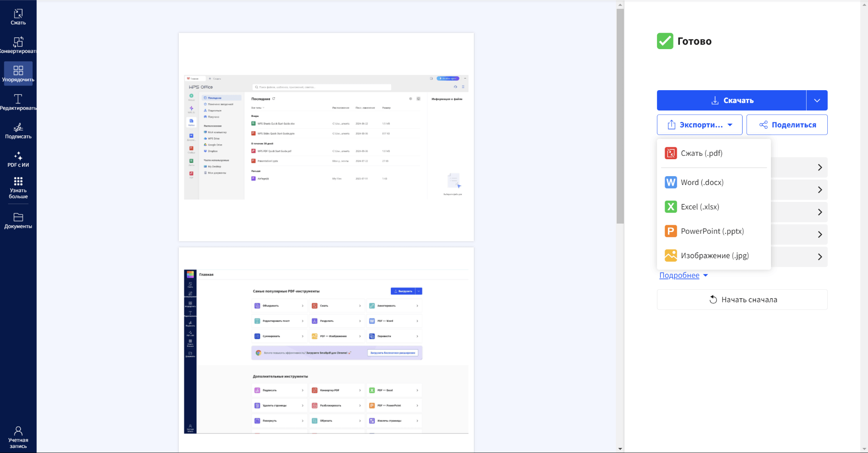Open the Сжать tool in the sidebar
This screenshot has height=453, width=868.
18,17
